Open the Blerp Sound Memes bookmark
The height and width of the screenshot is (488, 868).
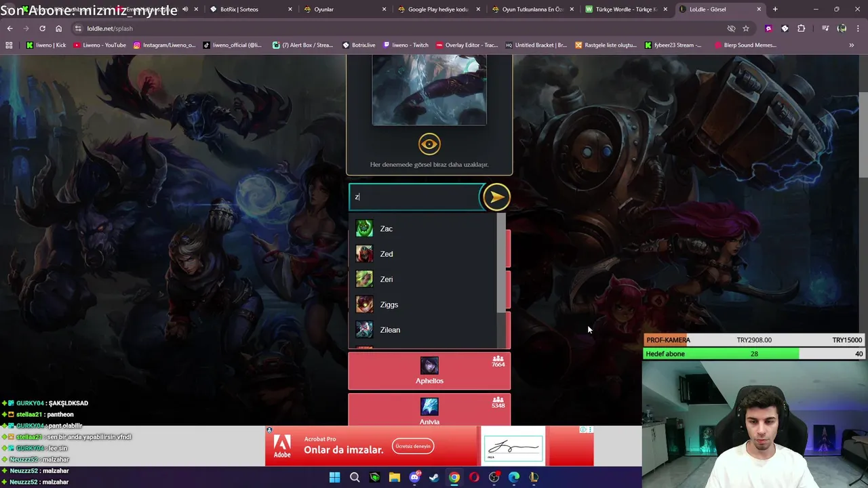tap(745, 45)
